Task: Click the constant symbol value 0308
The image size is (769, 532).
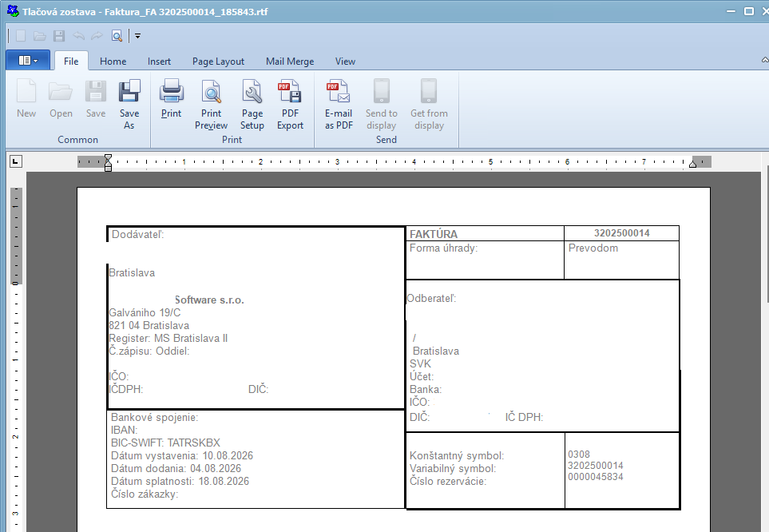Action: pyautogui.click(x=579, y=455)
